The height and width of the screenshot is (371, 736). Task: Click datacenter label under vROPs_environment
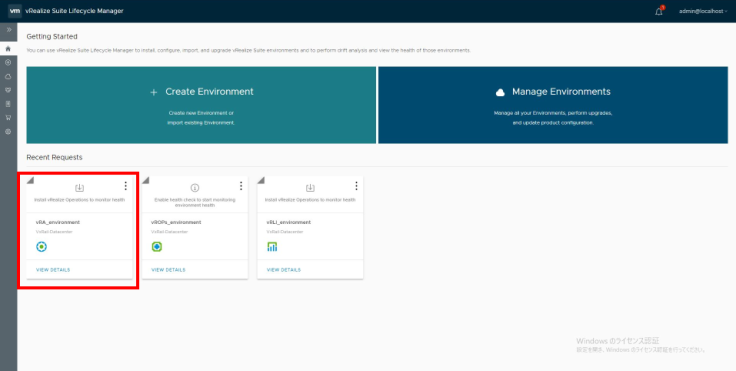click(169, 232)
